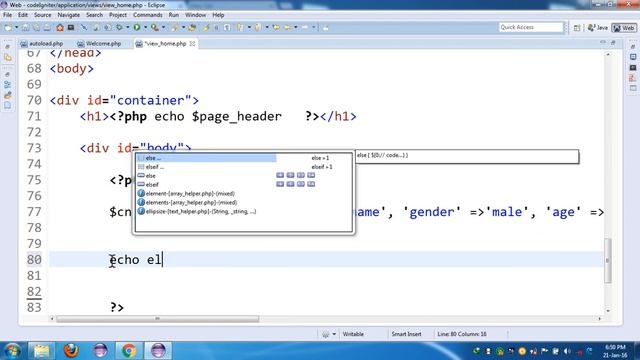Open the status bar icon dropdown arrow

334,334
